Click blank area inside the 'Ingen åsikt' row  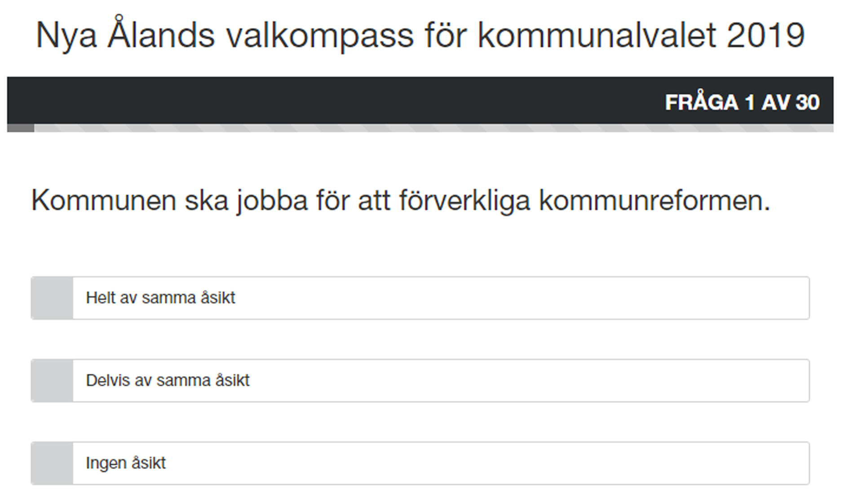click(517, 464)
